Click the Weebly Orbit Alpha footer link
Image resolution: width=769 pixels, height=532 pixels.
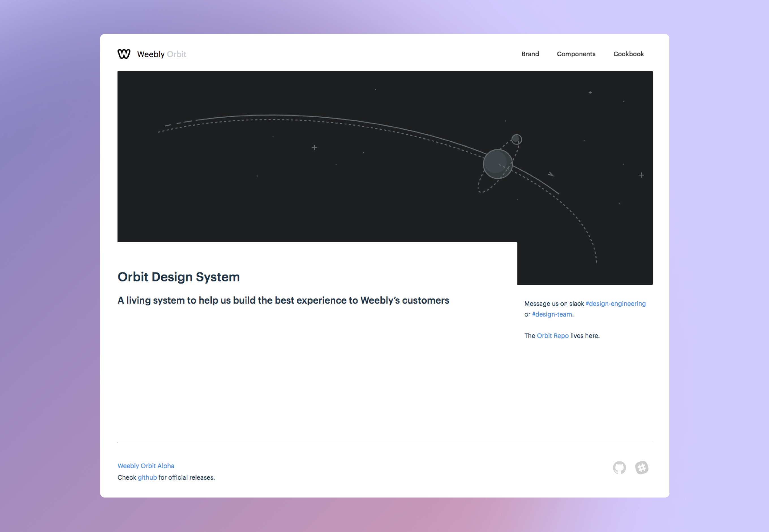click(146, 466)
